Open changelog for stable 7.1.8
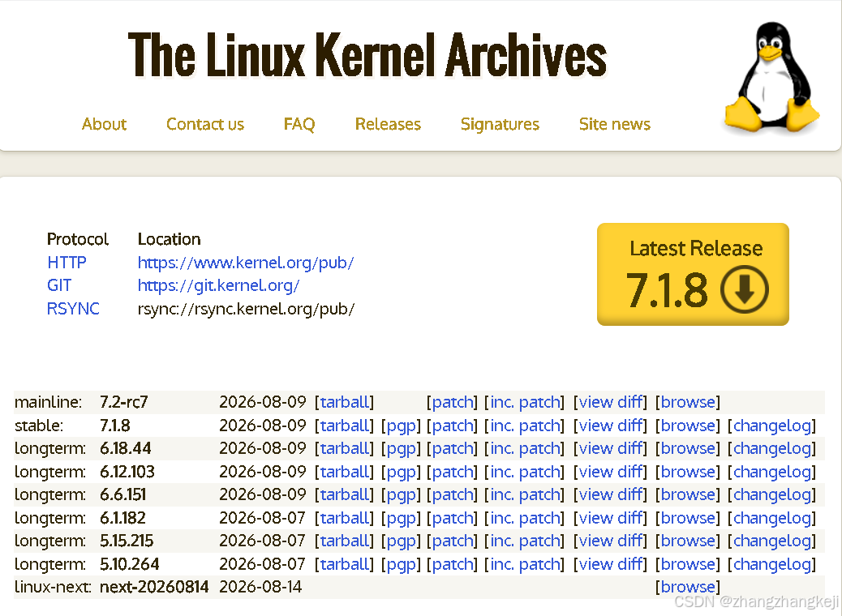 [771, 426]
